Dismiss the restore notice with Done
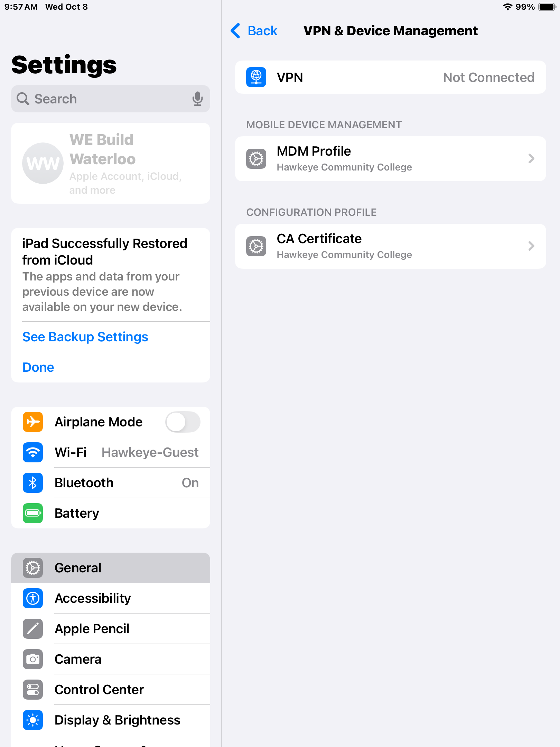Screen dimensions: 560x747 pyautogui.click(x=38, y=367)
